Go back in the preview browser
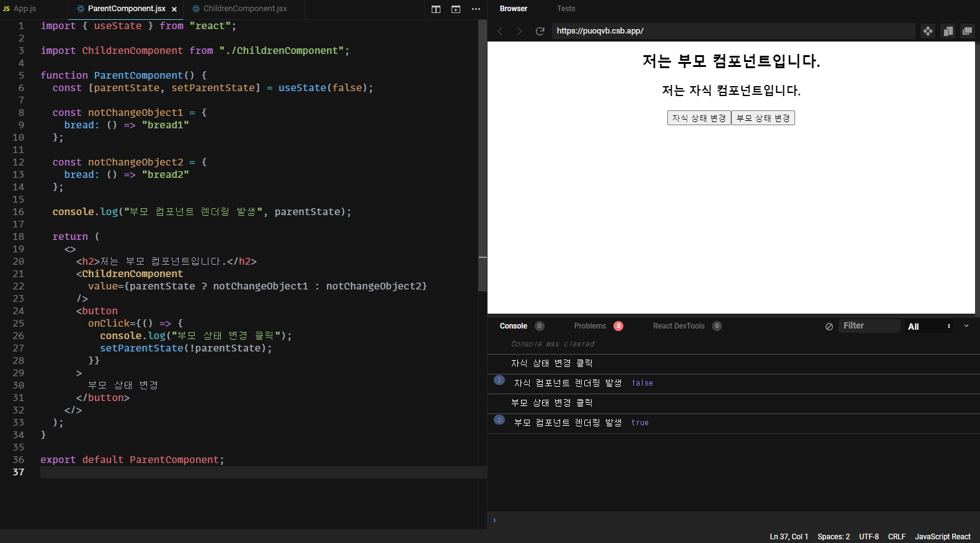Screen dimensions: 980x543 [x=500, y=31]
